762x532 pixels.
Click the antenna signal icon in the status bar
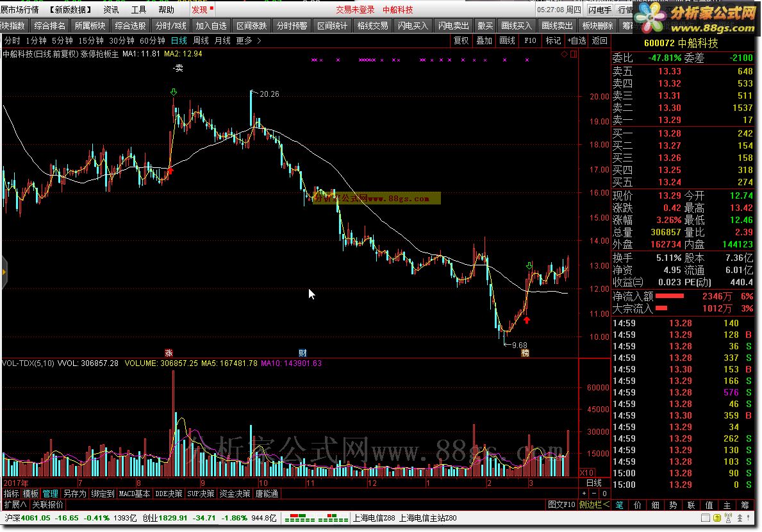[728, 519]
